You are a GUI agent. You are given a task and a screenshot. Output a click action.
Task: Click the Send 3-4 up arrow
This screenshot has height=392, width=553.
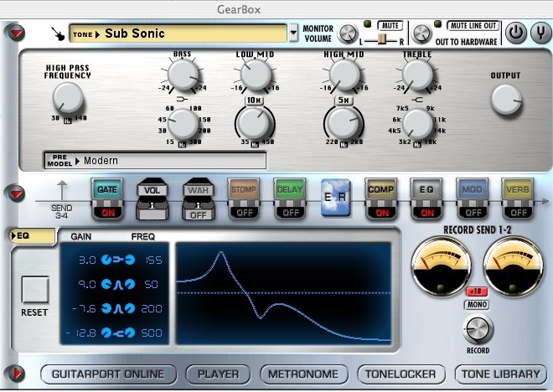(62, 190)
